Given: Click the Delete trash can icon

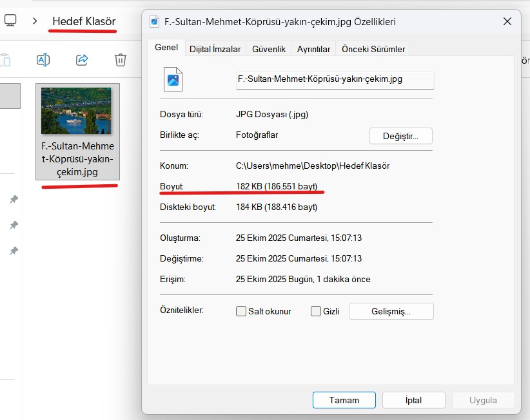Looking at the screenshot, I should (x=121, y=60).
